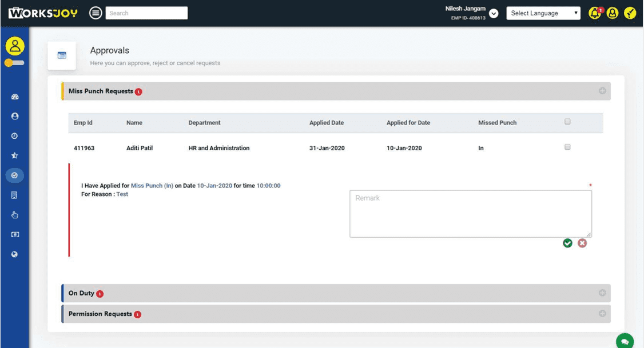Click the dashboard gauge icon in sidebar
644x348 pixels.
pyautogui.click(x=15, y=97)
